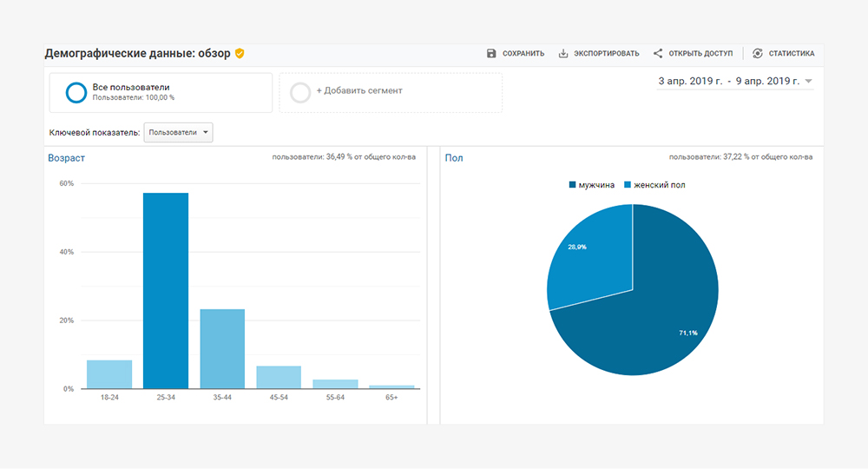Open the Возраст age report link
The width and height of the screenshot is (868, 469).
coord(67,158)
